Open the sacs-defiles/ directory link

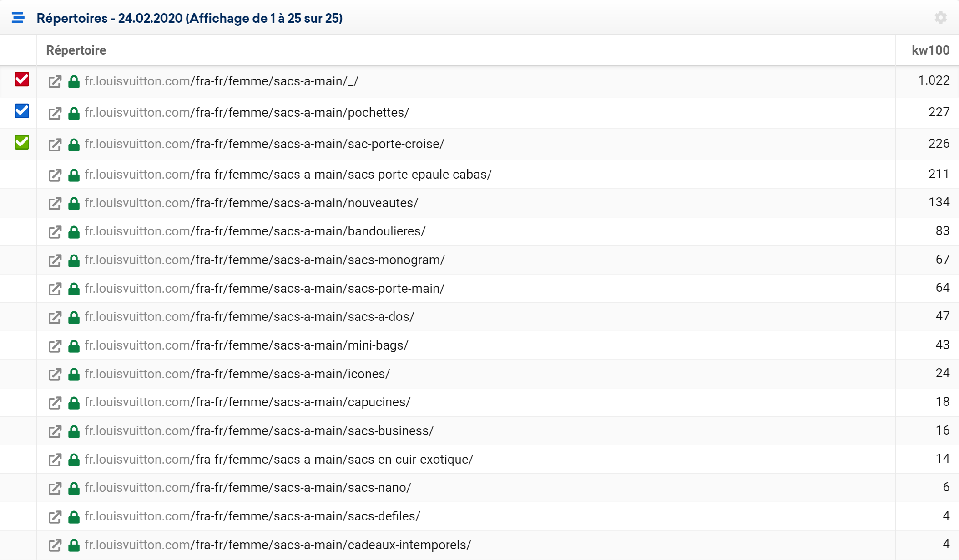252,516
